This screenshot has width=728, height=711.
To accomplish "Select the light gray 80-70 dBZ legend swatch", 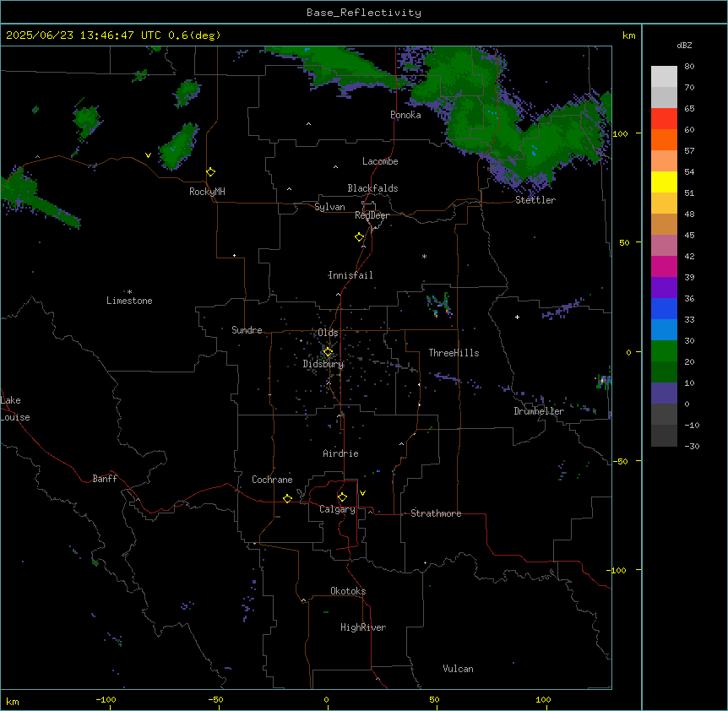I will pyautogui.click(x=664, y=77).
